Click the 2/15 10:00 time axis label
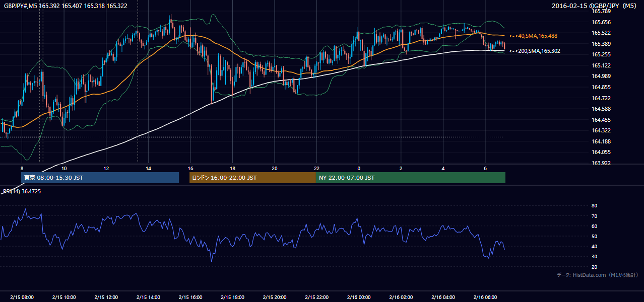 (64, 297)
